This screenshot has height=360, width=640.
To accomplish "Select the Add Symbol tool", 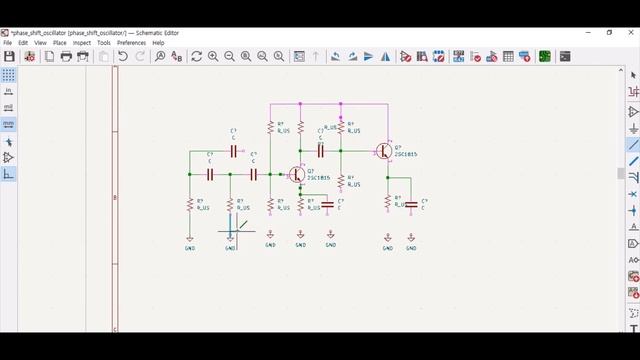I will (x=633, y=111).
